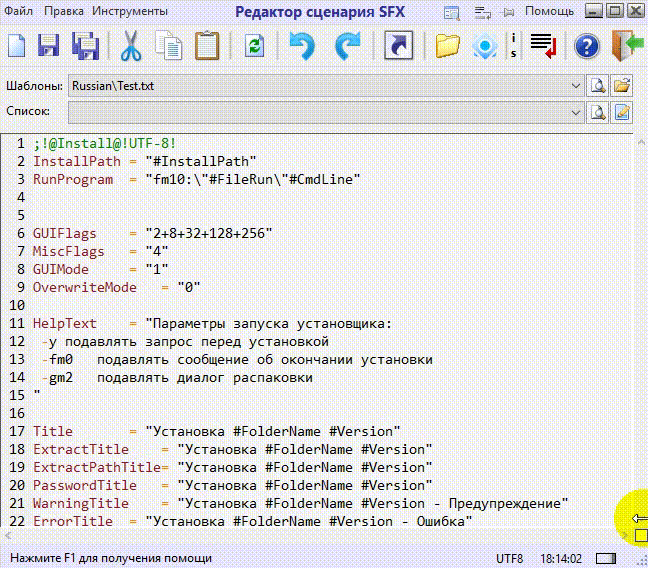Viewport: 648px width, 568px height.
Task: Open the Файл menu
Action: (18, 11)
